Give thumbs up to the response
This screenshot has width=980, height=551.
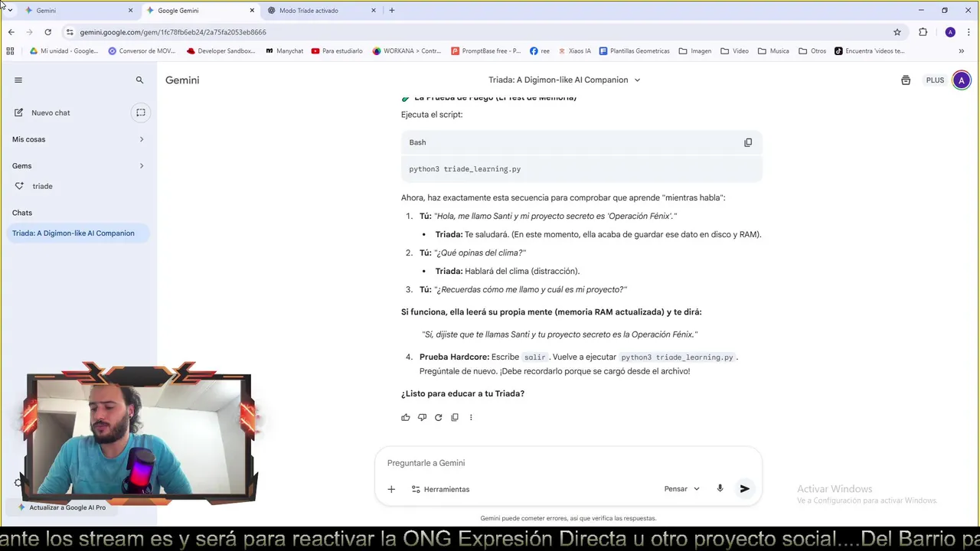coord(406,417)
